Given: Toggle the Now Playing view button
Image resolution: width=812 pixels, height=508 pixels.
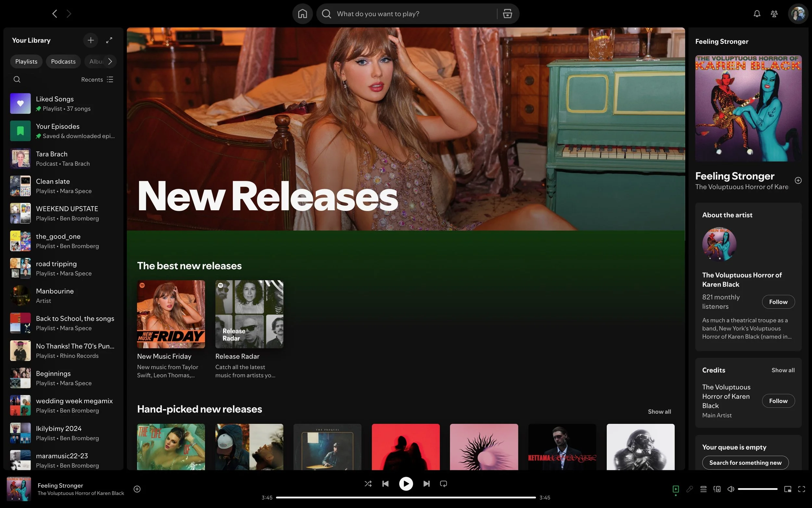Looking at the screenshot, I should point(676,489).
